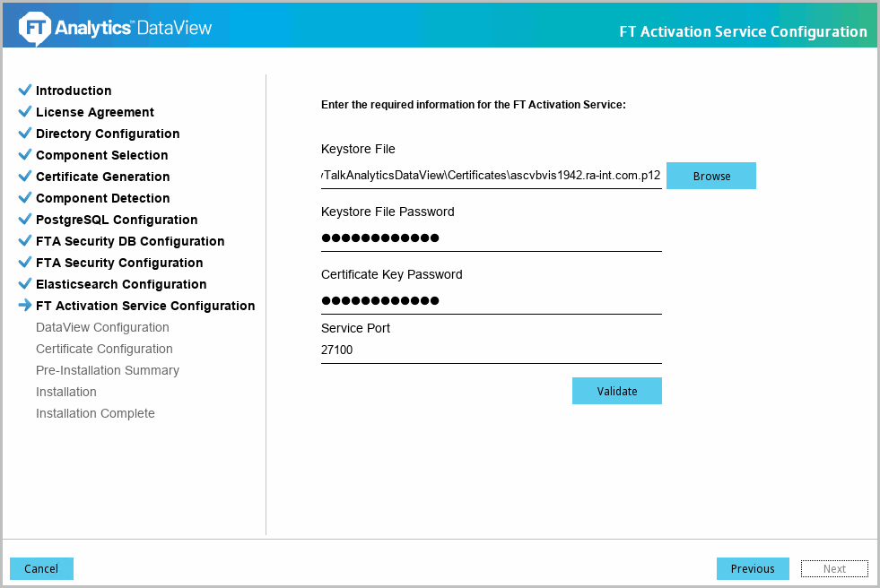This screenshot has width=880, height=588.
Task: Browse for a keystore file
Action: point(711,176)
